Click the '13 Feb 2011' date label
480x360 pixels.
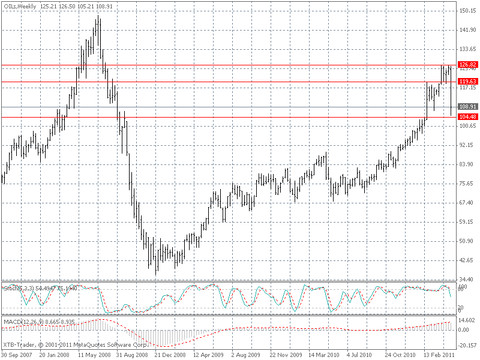(439, 354)
